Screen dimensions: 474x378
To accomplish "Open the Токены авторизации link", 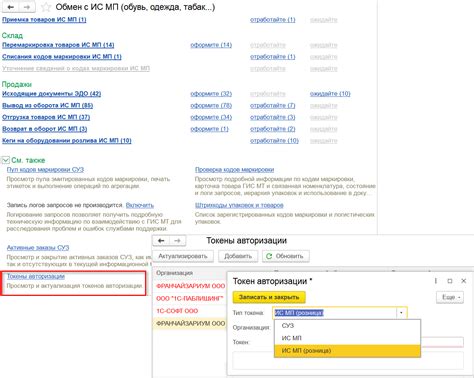I will tap(36, 276).
